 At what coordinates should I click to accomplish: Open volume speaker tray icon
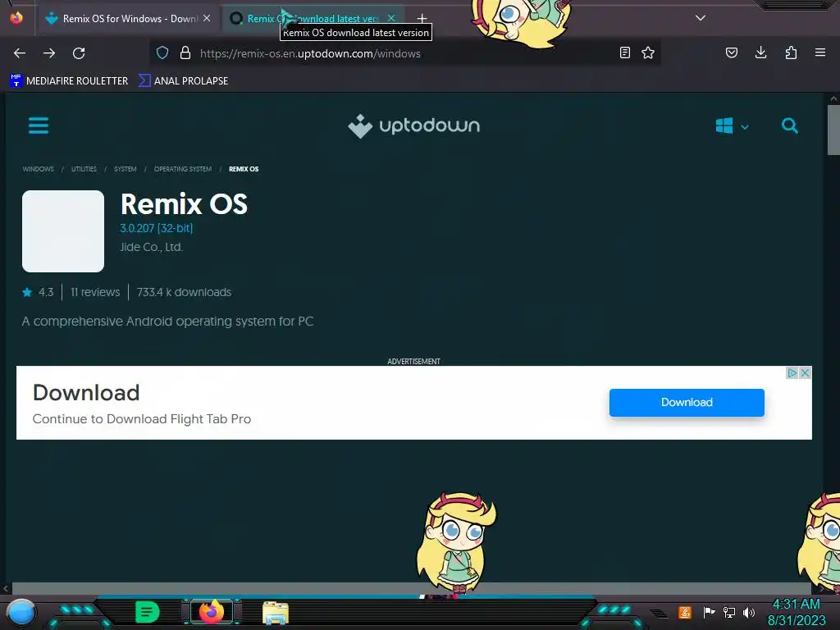point(749,612)
